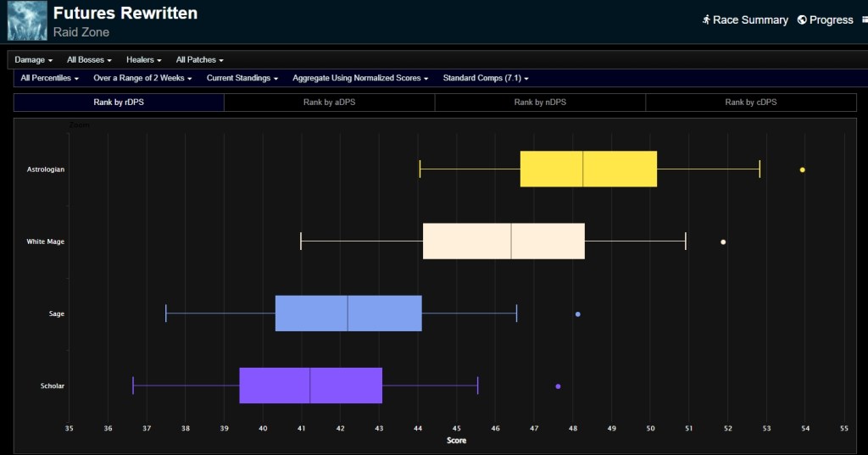Click the yellow Astrologian box in the chart

click(x=588, y=169)
